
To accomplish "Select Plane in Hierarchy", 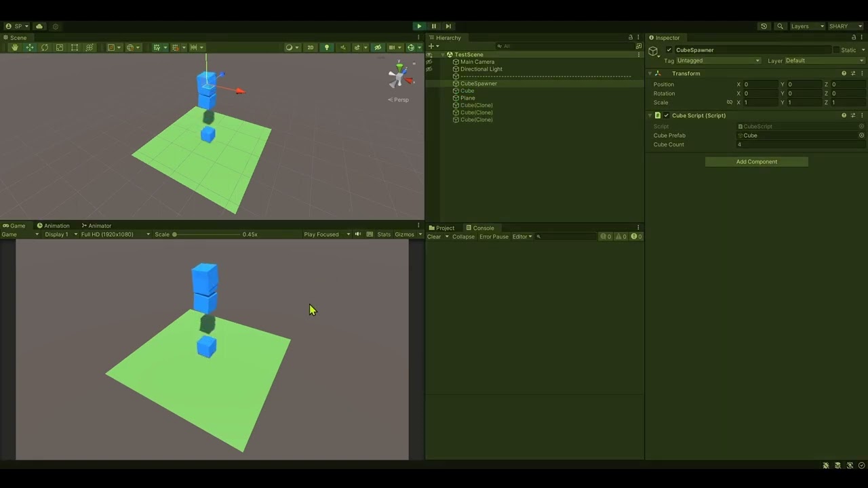I will (468, 98).
